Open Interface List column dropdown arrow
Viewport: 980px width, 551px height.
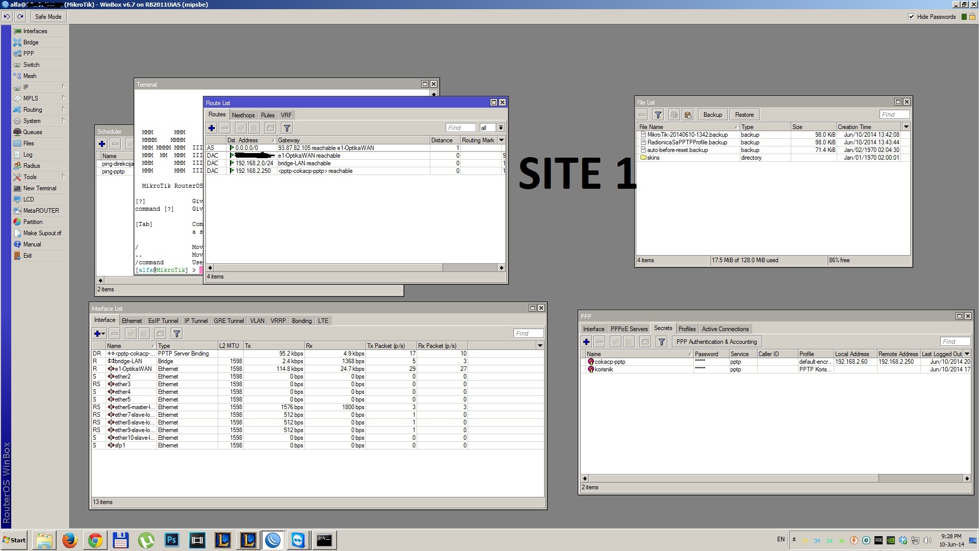click(x=540, y=346)
